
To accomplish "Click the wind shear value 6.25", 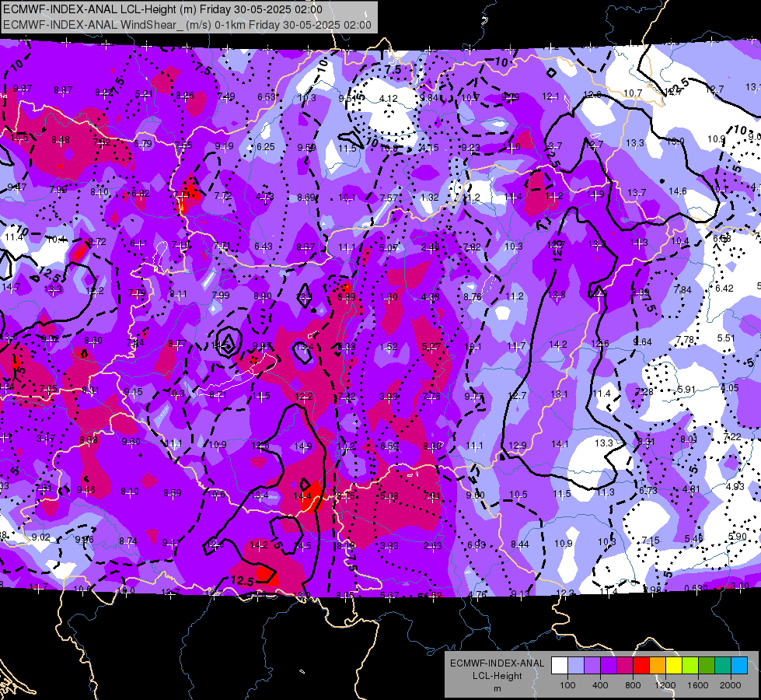I will [266, 147].
